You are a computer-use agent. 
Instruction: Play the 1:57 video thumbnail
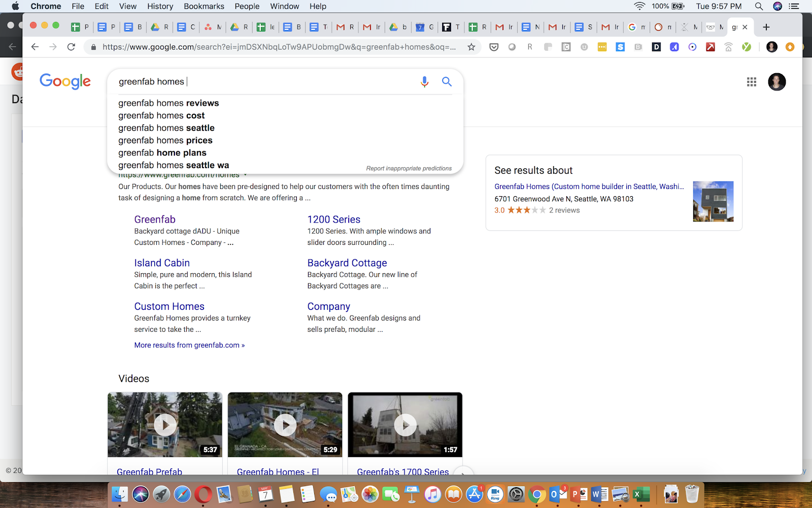coord(405,425)
